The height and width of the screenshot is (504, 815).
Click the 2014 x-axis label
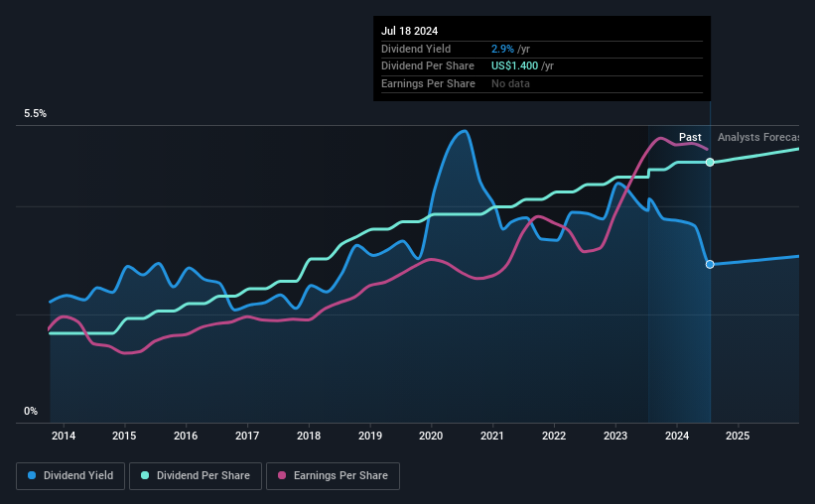click(x=64, y=436)
